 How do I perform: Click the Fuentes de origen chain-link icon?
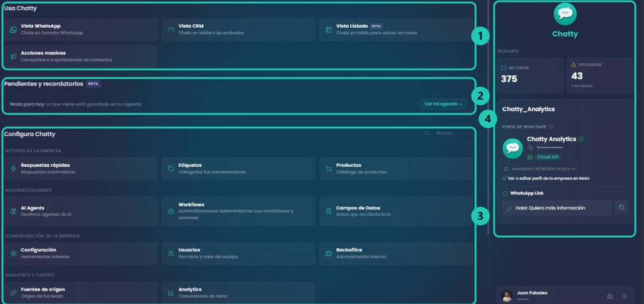click(x=14, y=293)
